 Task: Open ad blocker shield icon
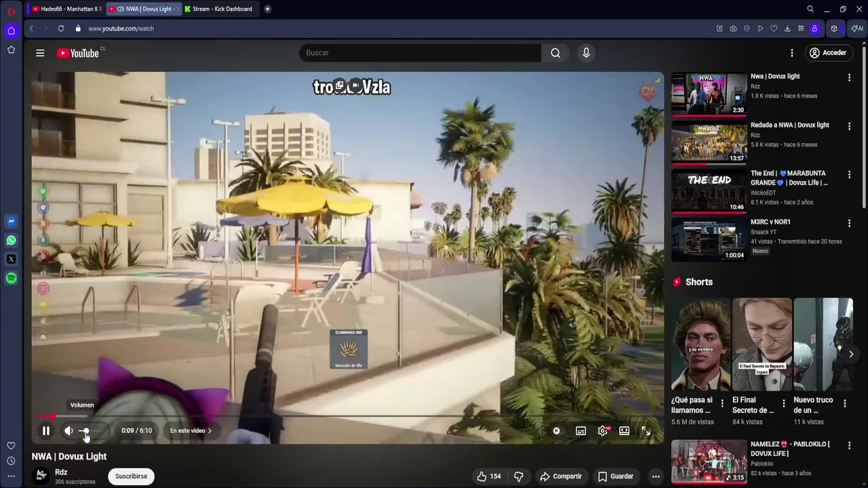point(747,28)
